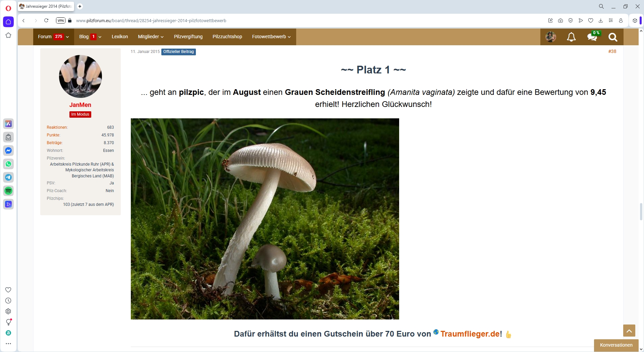Image resolution: width=644 pixels, height=352 pixels.
Task: Open the Pilzvergiftung menu item
Action: click(x=188, y=37)
